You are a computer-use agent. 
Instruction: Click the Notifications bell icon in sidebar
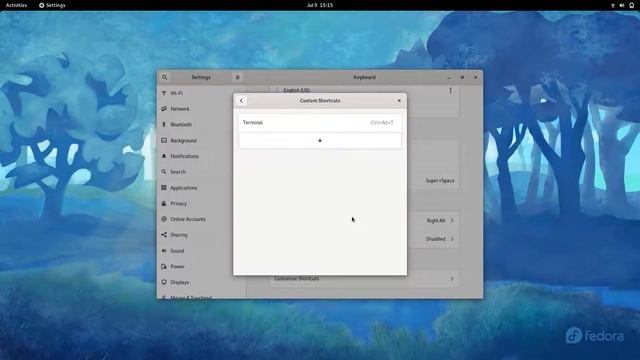click(x=164, y=156)
